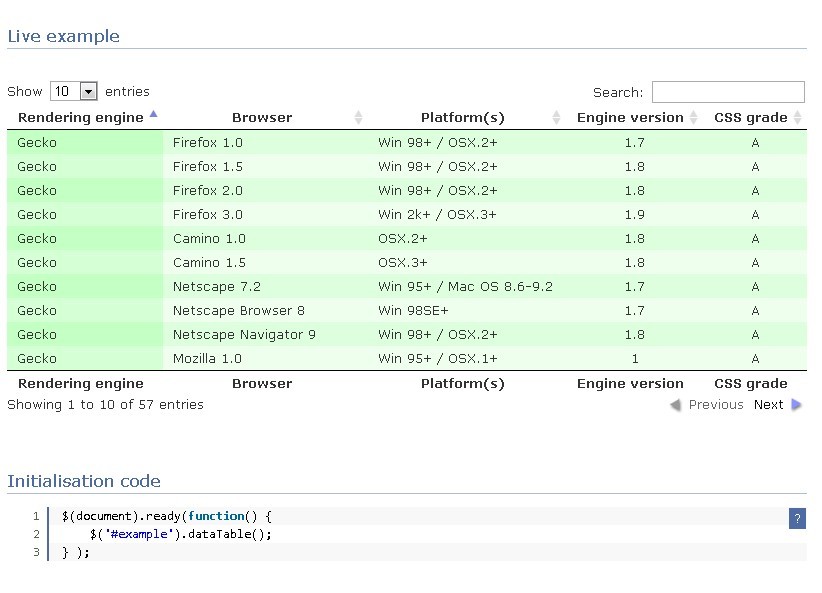822x593 pixels.
Task: Click the blue question mark help icon
Action: point(797,518)
